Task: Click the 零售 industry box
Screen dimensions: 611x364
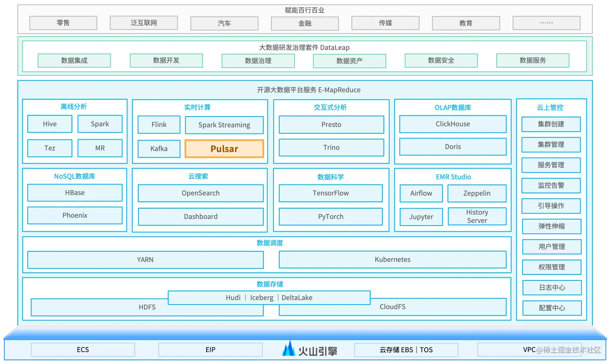Action: [x=63, y=23]
